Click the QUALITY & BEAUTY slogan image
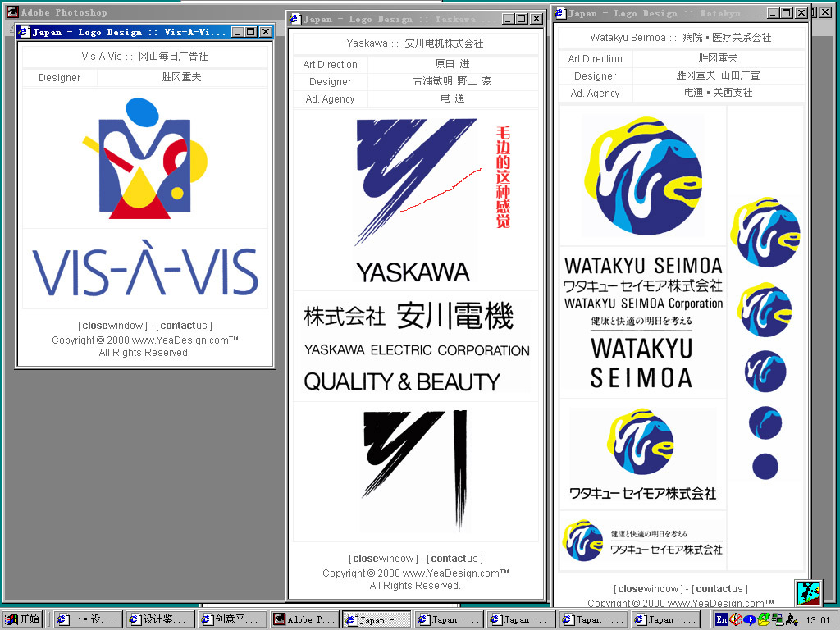 coord(402,381)
